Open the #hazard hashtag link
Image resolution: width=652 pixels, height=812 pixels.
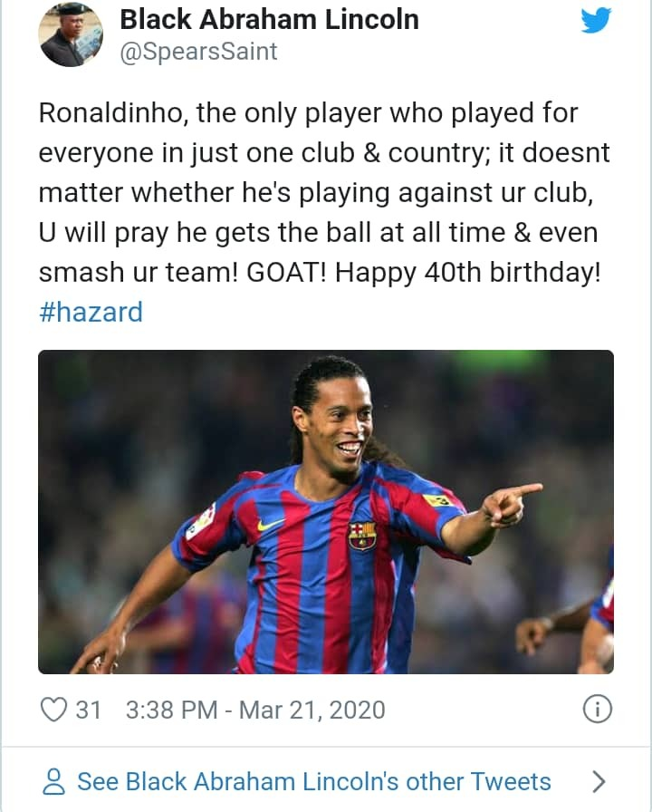(91, 312)
